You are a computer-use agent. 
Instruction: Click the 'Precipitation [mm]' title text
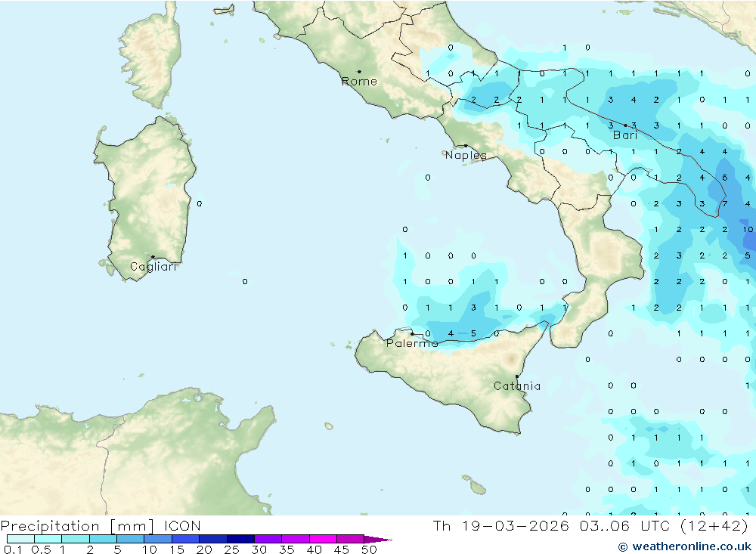77,526
